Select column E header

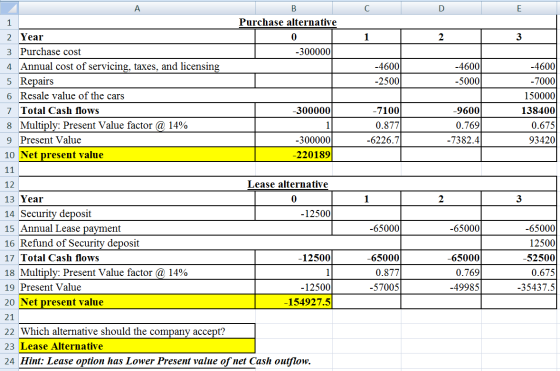coord(519,8)
